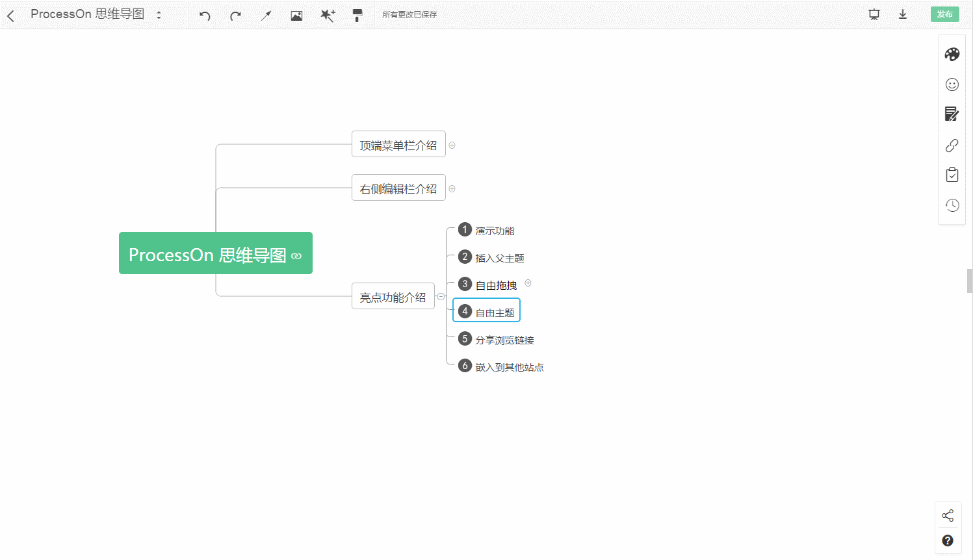Open the download export option
Image resolution: width=973 pixels, height=560 pixels.
pos(903,14)
